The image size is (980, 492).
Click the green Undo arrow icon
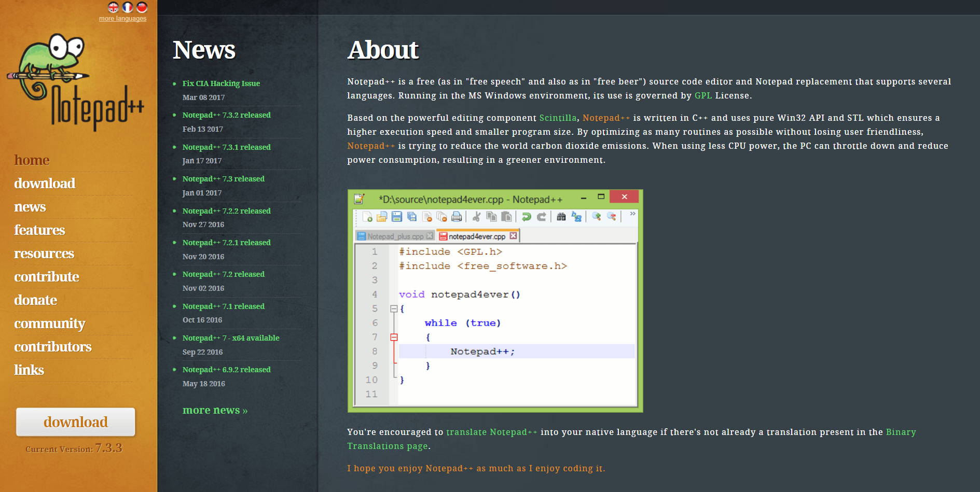click(526, 217)
